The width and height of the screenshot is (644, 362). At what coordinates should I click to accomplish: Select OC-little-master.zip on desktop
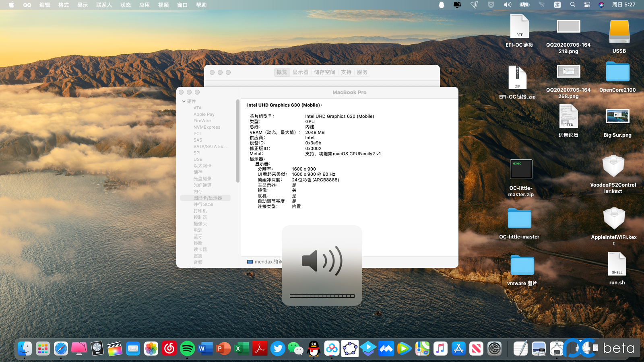(x=521, y=178)
